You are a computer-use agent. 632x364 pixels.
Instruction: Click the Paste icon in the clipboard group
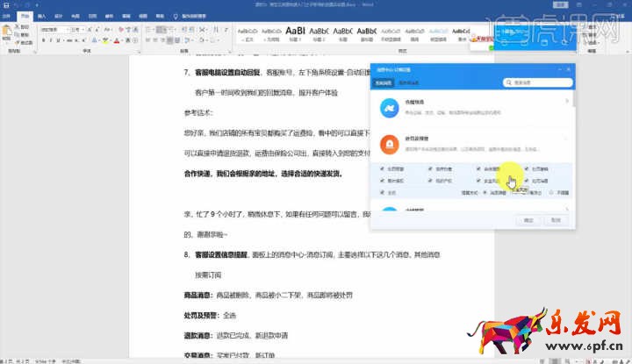(x=8, y=32)
